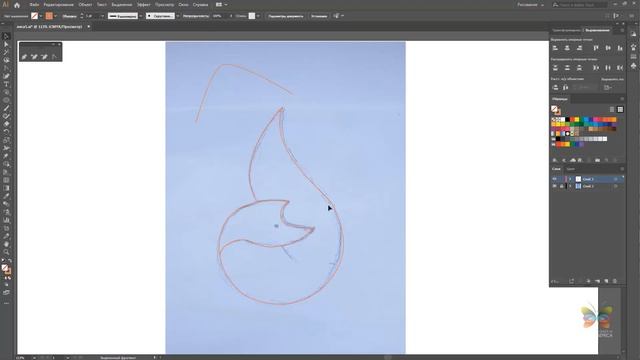Click the Параметры документа button
The height and width of the screenshot is (360, 640).
pos(286,16)
